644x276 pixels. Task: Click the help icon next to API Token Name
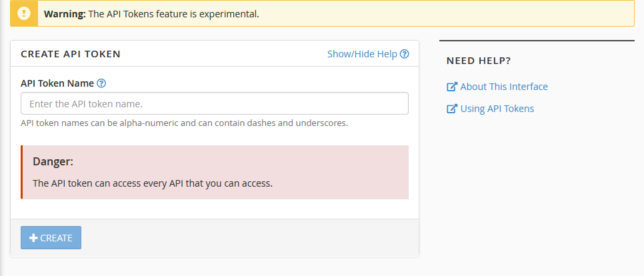(101, 83)
